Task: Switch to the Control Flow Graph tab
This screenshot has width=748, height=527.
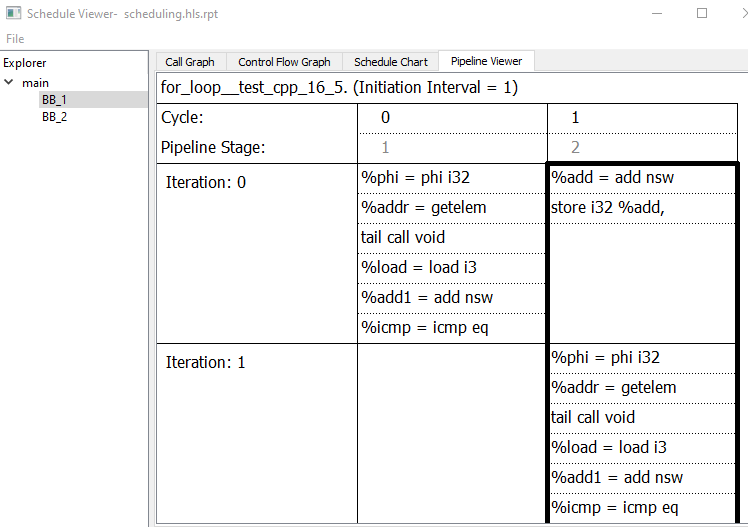Action: pyautogui.click(x=284, y=62)
